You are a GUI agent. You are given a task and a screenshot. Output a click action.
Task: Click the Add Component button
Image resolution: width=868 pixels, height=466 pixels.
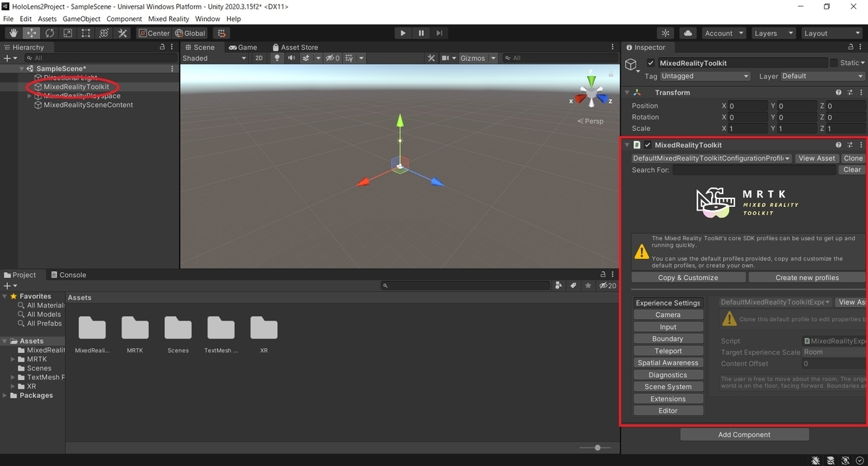pyautogui.click(x=744, y=435)
